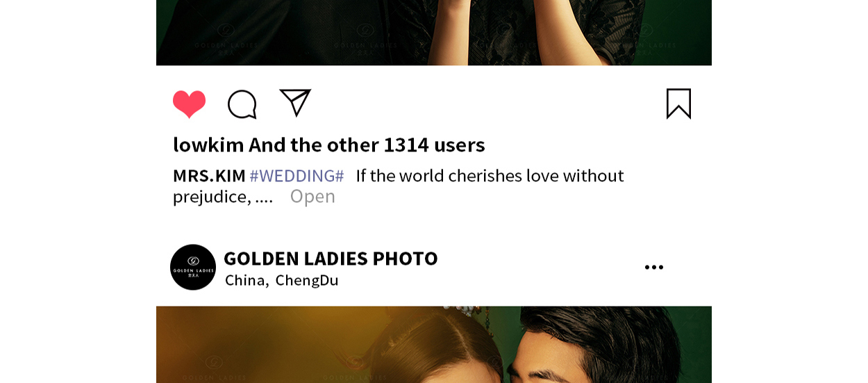Share post using the paper plane icon
This screenshot has width=868, height=383.
tap(295, 103)
